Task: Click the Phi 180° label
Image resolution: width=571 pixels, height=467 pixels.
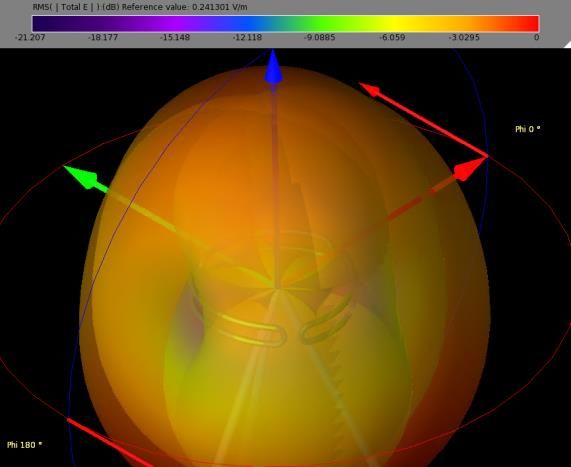Action: (24, 445)
